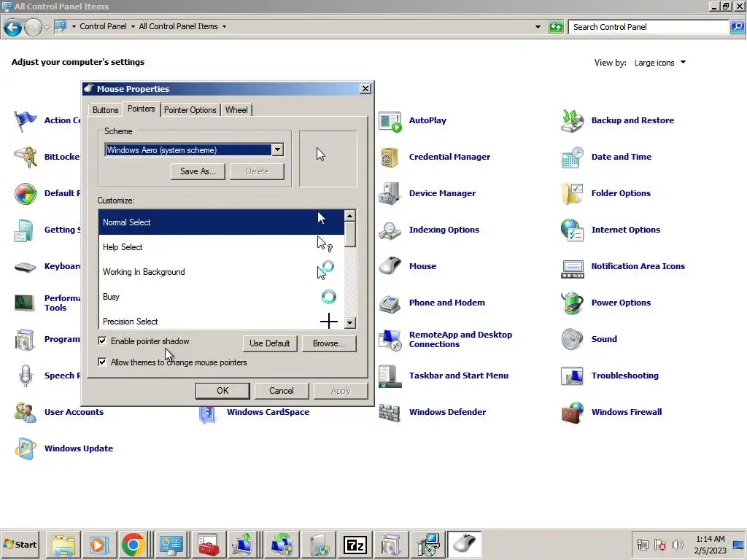The height and width of the screenshot is (560, 747).
Task: Toggle Enable pointer shadow checkbox
Action: pos(102,341)
